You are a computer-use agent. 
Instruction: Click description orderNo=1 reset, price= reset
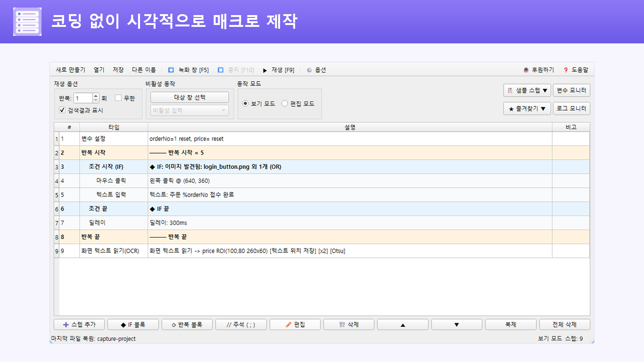pos(187,139)
